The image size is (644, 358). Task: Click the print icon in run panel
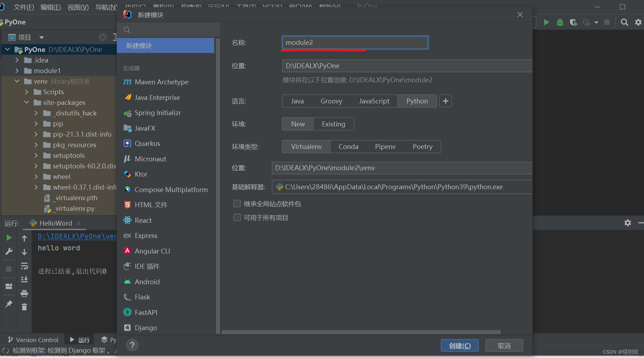24,293
